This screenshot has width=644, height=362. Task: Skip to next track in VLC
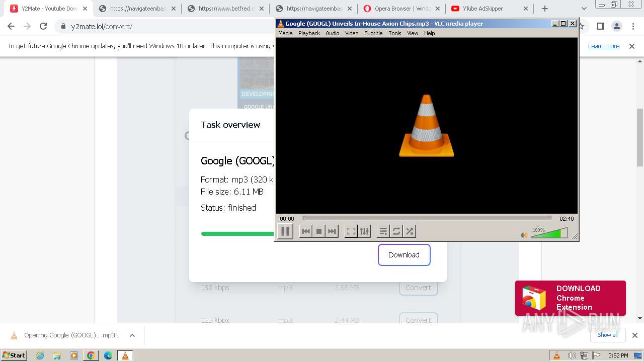[332, 231]
